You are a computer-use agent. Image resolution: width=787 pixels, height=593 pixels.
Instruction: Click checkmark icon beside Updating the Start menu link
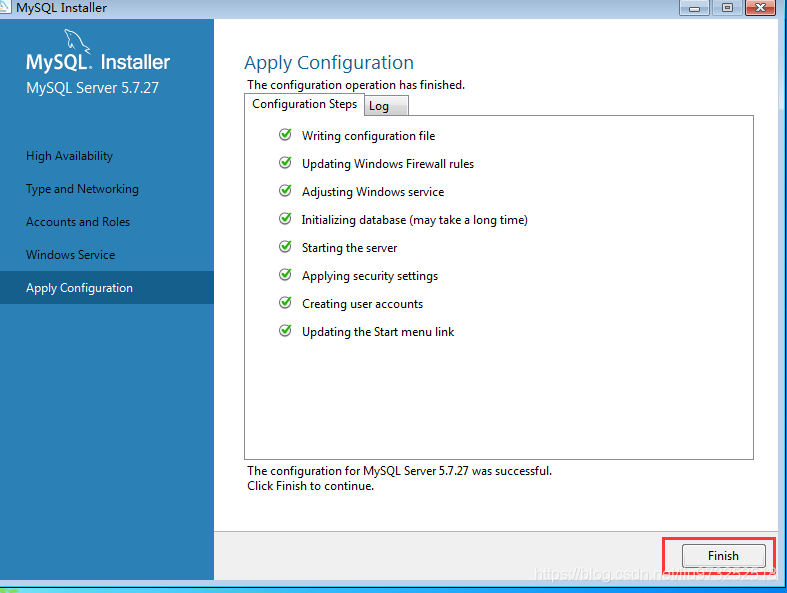coord(285,331)
